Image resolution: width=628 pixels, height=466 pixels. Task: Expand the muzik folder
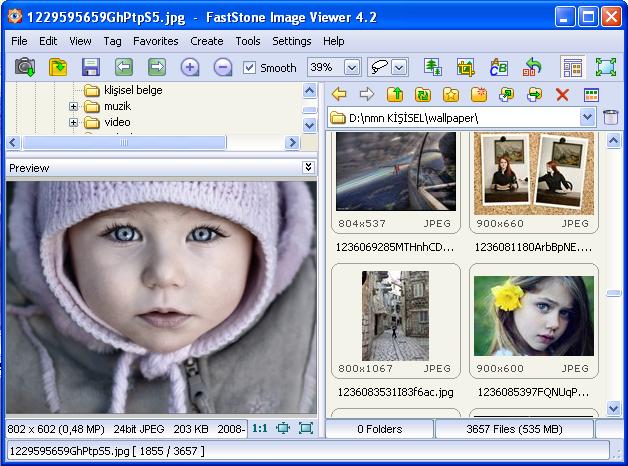73,106
